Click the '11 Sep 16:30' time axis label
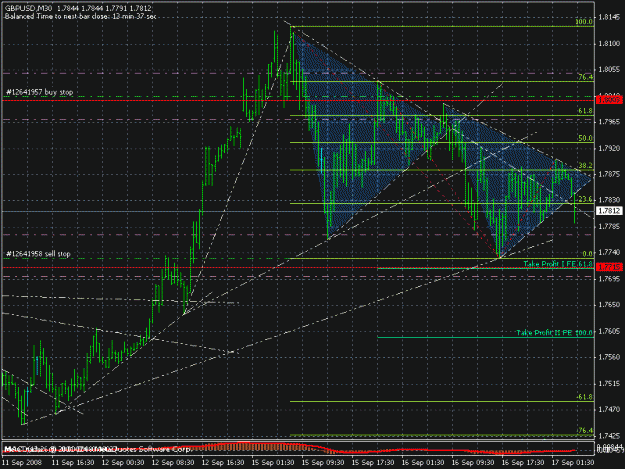 pos(73,463)
